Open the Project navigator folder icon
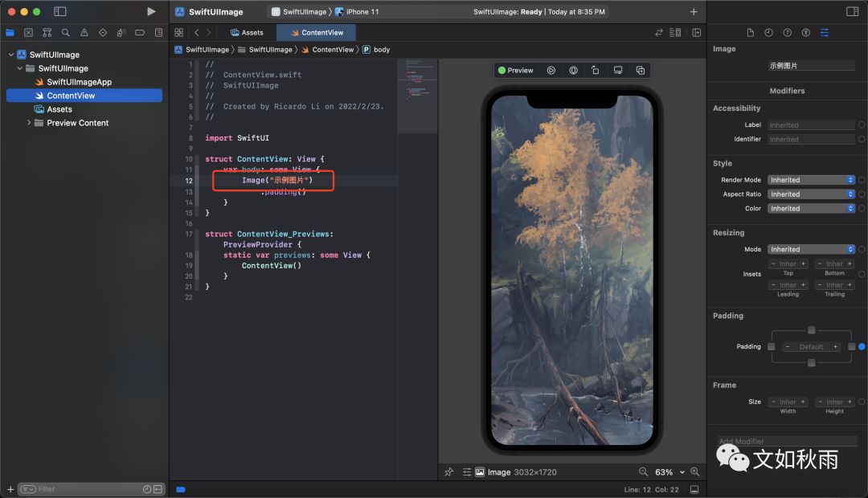Viewport: 868px width, 498px height. point(10,33)
